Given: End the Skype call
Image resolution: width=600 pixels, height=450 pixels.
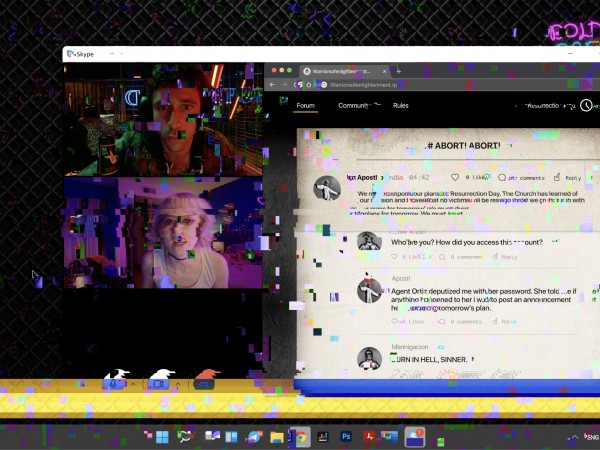Looking at the screenshot, I should click(204, 382).
